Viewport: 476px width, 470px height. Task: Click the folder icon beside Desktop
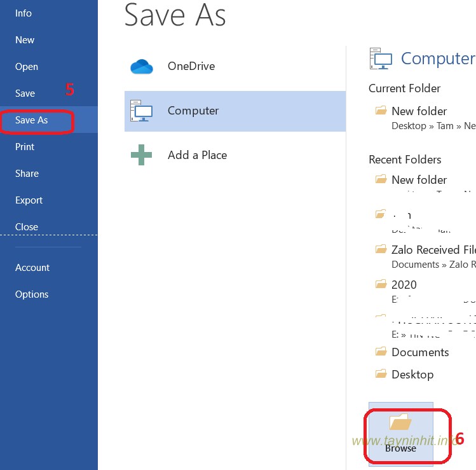click(381, 374)
